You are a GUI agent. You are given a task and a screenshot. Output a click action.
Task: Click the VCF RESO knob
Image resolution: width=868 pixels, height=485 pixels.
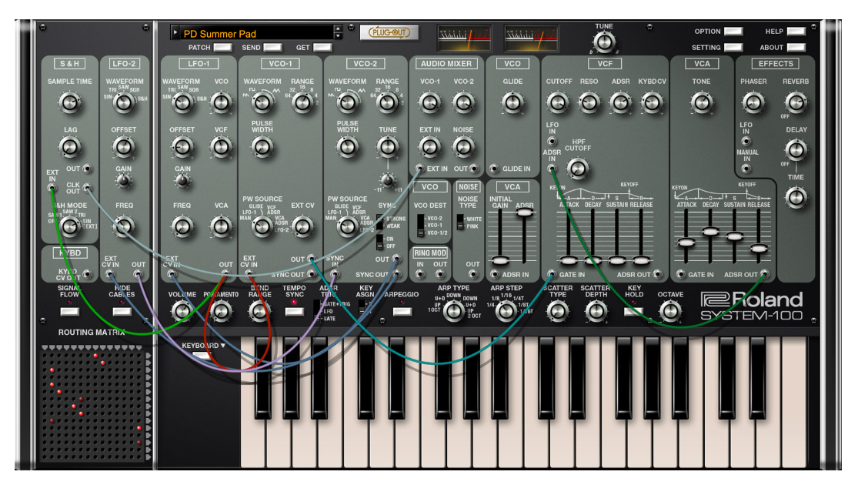[589, 102]
